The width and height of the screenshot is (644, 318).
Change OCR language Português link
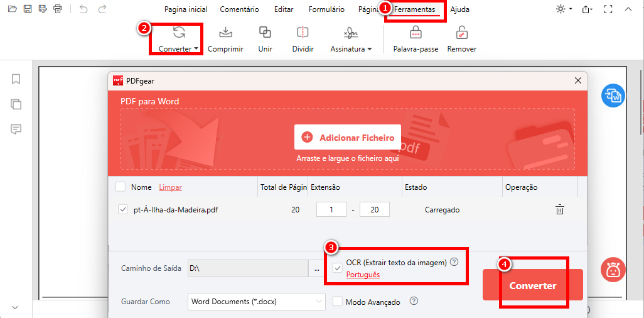[363, 275]
